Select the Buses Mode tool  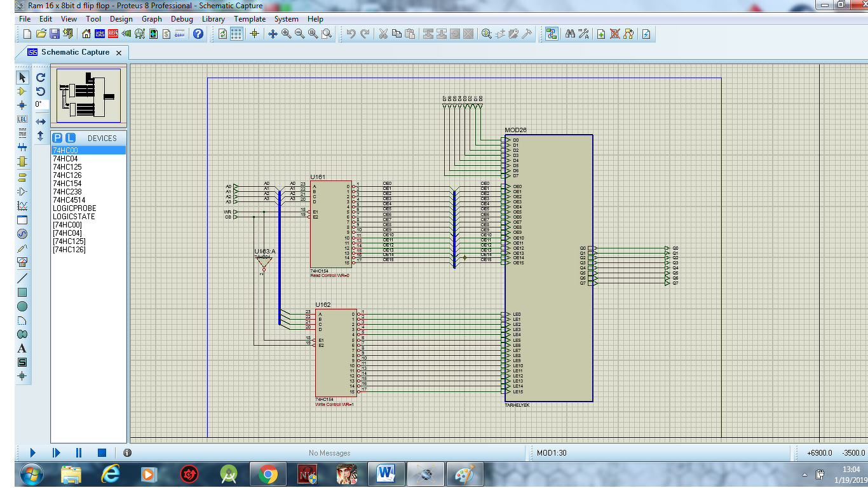click(22, 147)
